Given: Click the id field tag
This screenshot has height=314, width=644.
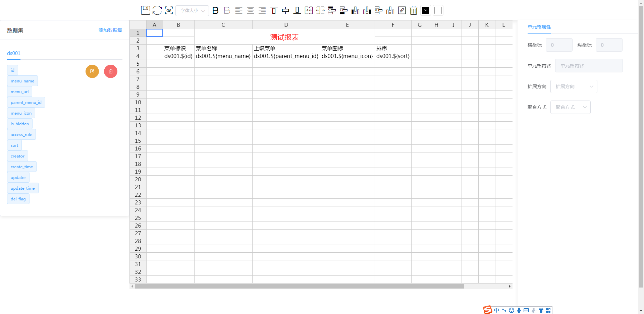Looking at the screenshot, I should click(12, 70).
